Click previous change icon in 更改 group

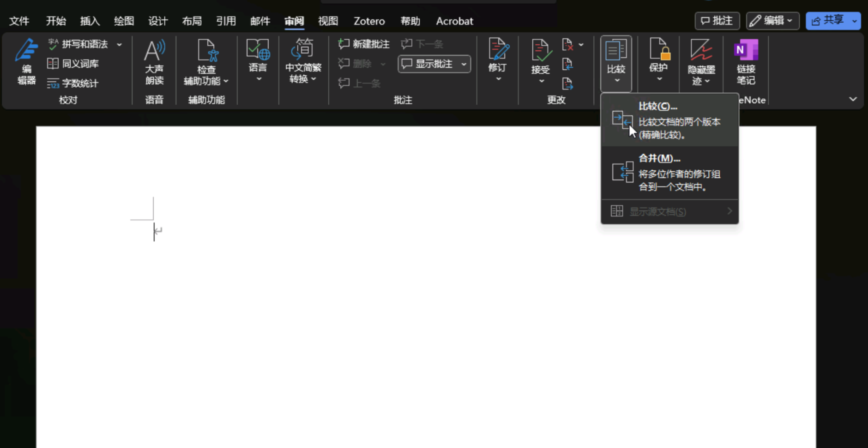568,64
